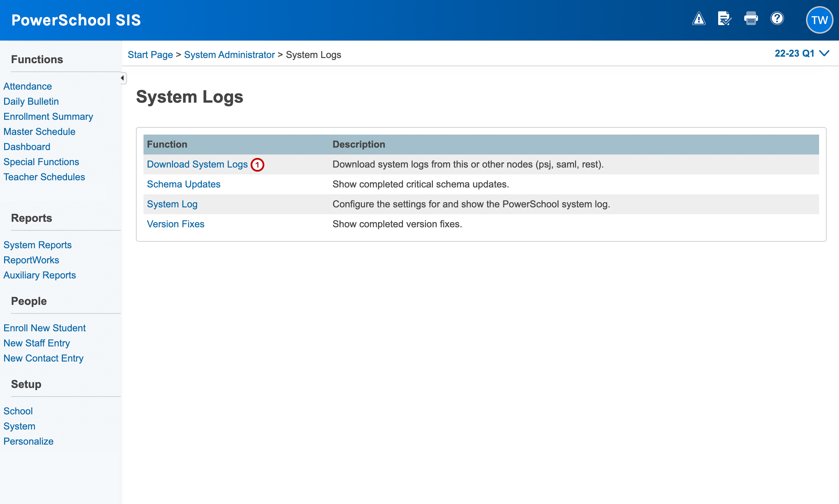
Task: Open System Reports in sidebar
Action: 37,245
